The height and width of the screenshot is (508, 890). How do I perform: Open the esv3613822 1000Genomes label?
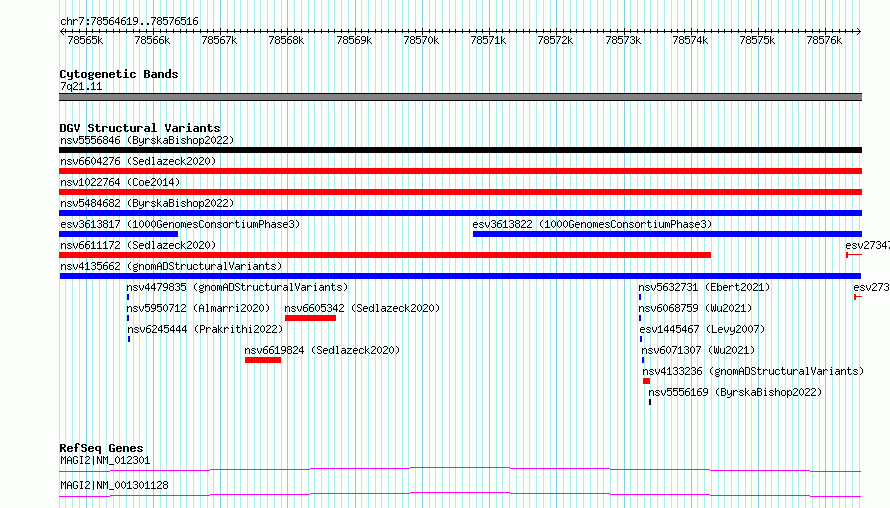coord(592,224)
